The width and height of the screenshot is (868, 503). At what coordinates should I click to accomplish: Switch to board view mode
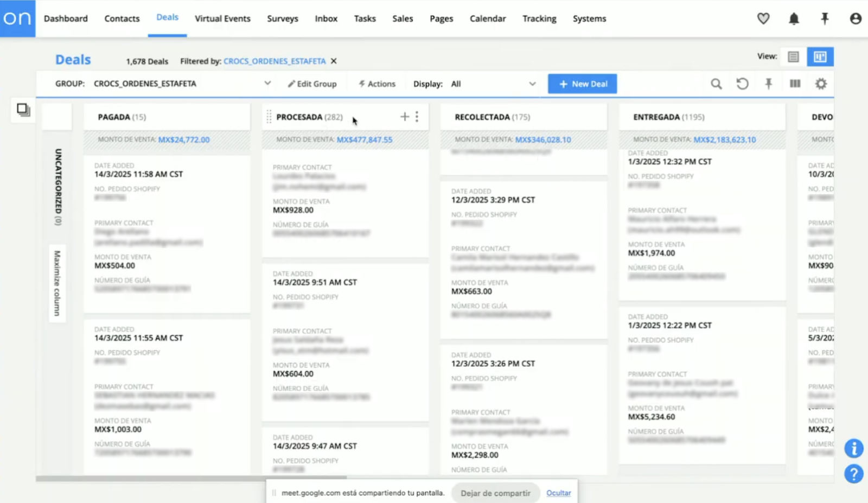[x=820, y=56]
